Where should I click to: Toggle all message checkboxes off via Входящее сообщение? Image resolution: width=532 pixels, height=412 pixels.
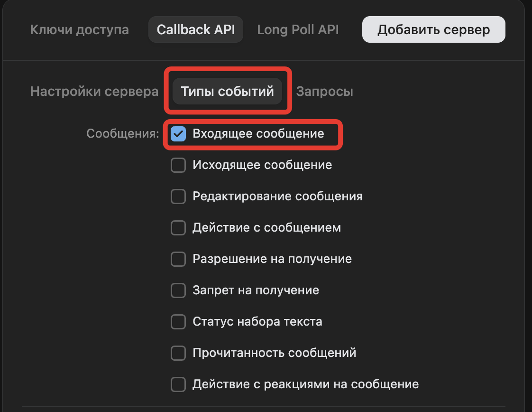click(178, 134)
